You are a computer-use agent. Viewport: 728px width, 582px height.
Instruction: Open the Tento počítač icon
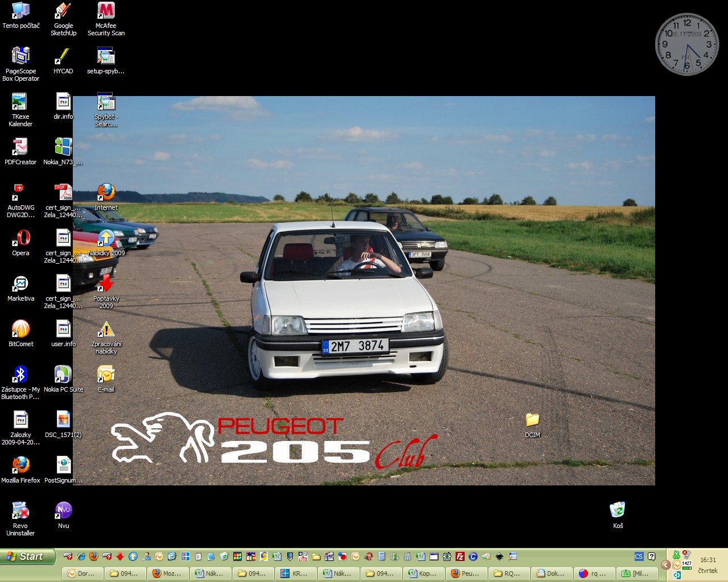tap(21, 11)
